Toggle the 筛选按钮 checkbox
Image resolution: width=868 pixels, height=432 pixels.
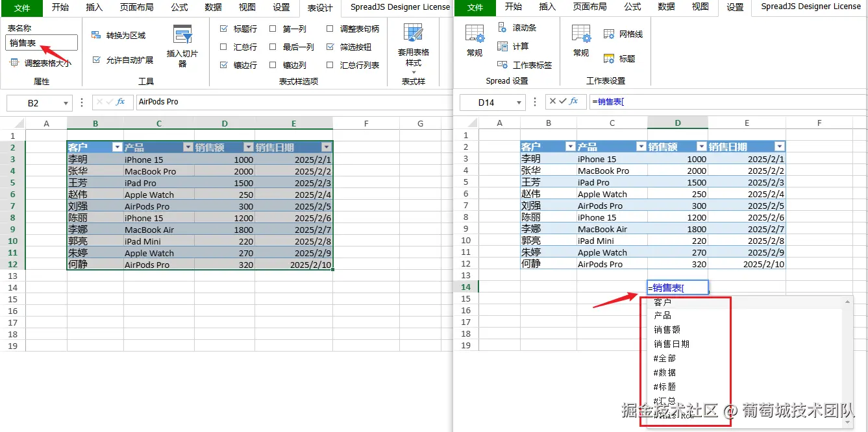click(330, 47)
